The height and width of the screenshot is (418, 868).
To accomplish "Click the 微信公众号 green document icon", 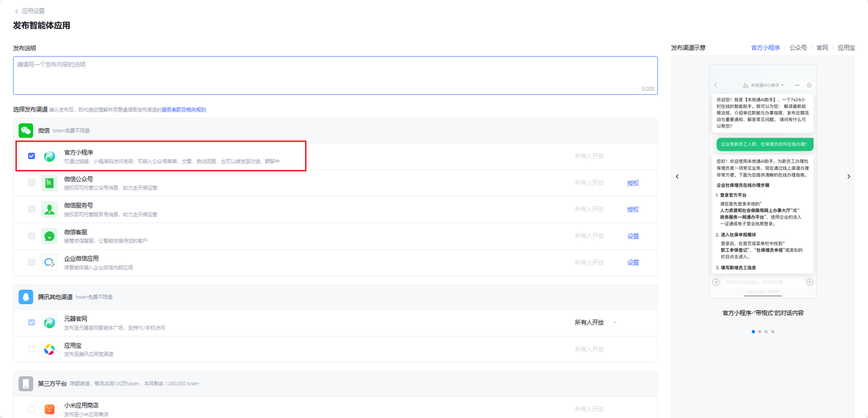I will [50, 183].
